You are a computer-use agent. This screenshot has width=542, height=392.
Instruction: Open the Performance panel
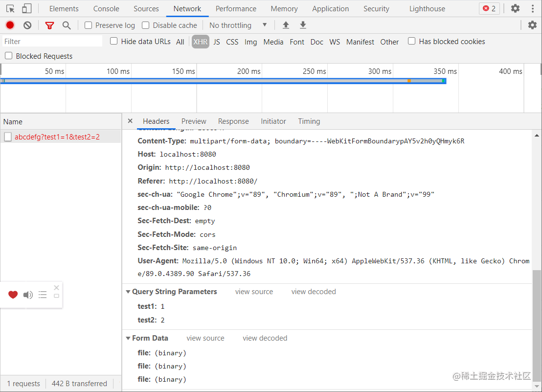(236, 9)
